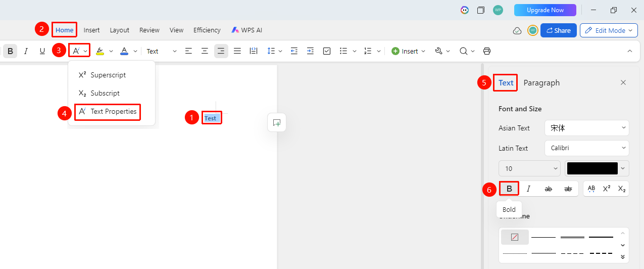Justify text alignment in toolbar
Viewport: 644px width, 269px height.
coord(237,51)
